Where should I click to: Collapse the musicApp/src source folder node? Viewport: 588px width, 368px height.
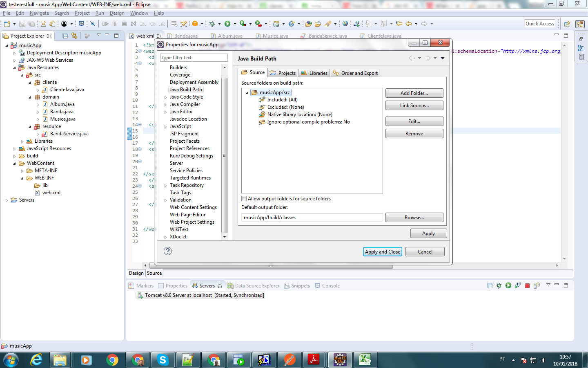[247, 93]
